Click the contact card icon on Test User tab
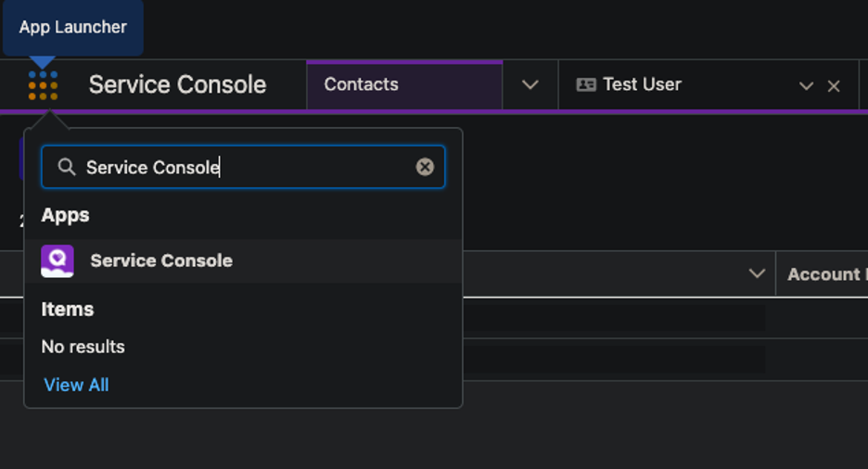 coord(586,85)
